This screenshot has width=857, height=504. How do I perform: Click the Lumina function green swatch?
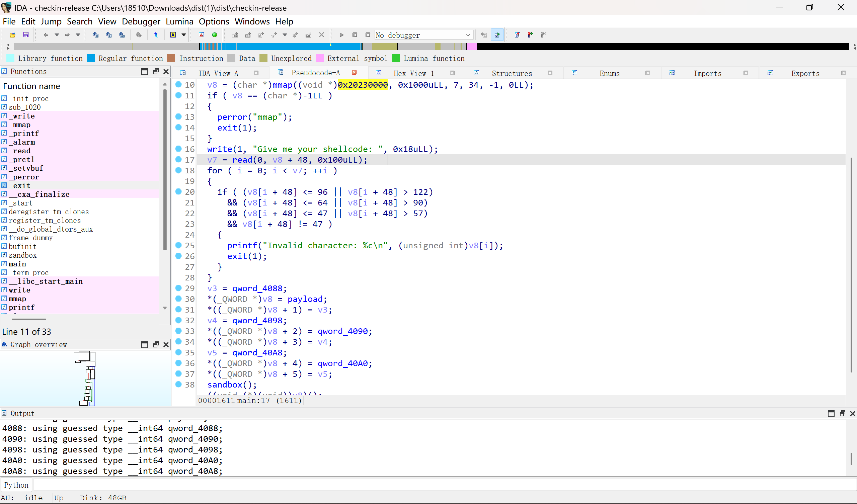pos(396,58)
